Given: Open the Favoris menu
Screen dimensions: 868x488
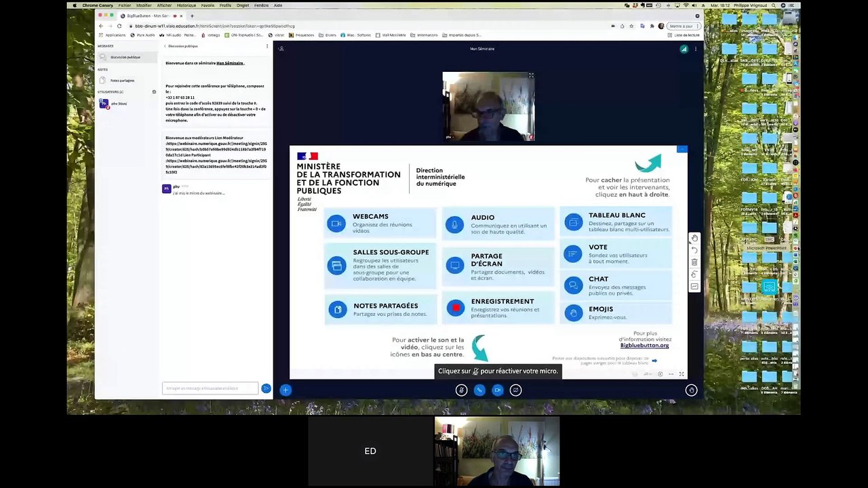Looking at the screenshot, I should coord(208,5).
